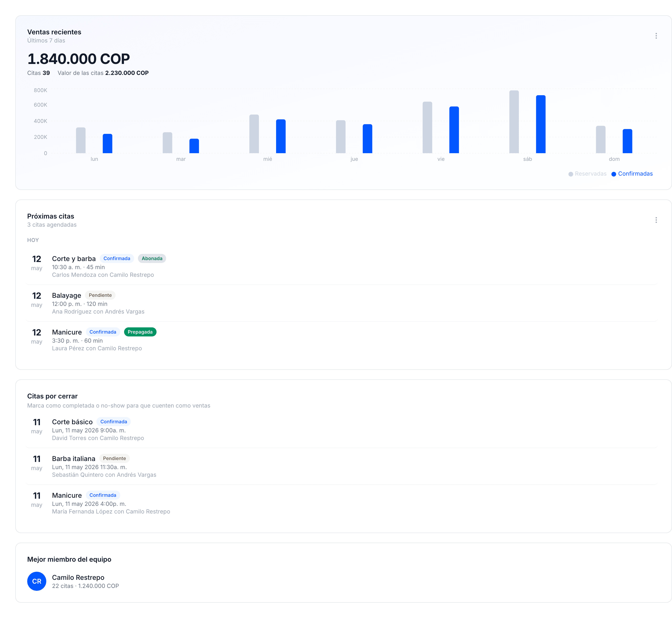Click the gray Reservadas bar for lun

click(81, 141)
